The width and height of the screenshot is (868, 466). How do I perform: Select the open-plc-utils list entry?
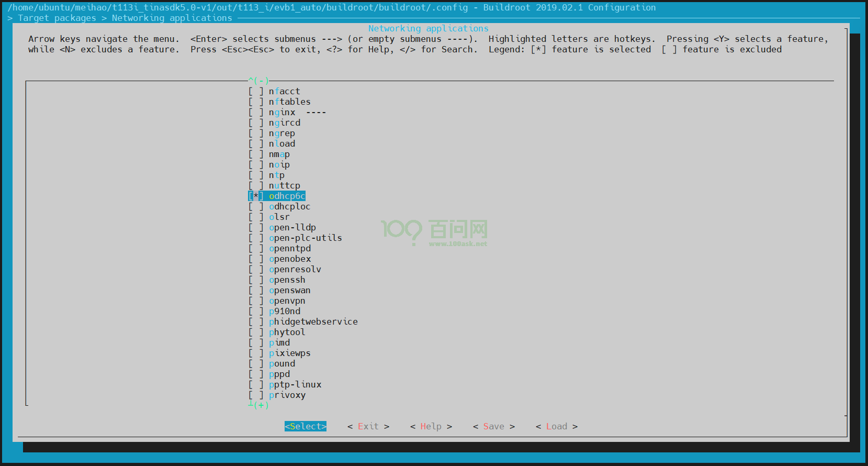305,238
